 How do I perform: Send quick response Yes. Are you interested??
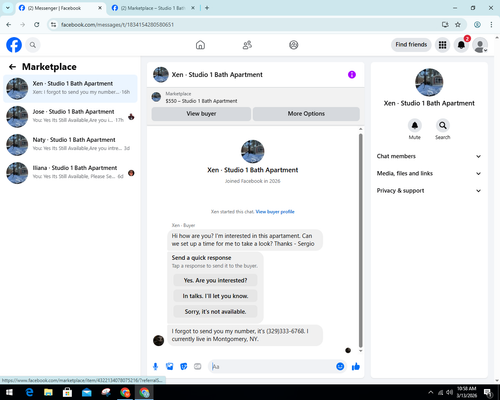[215, 280]
